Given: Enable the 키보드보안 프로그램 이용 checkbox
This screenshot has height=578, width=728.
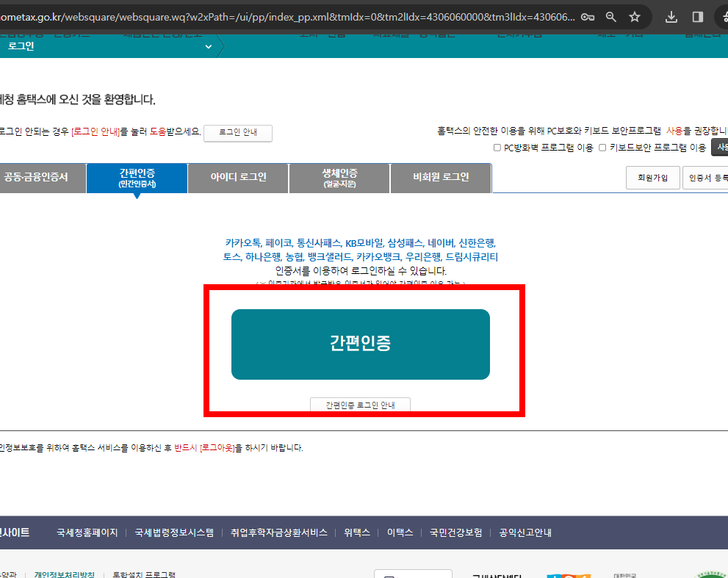Looking at the screenshot, I should pos(603,148).
